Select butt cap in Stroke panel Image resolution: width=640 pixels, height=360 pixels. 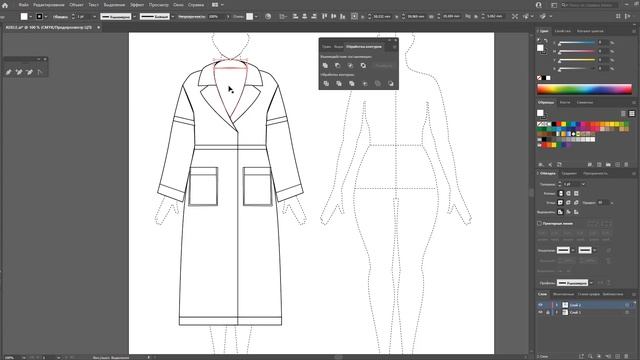(x=560, y=193)
